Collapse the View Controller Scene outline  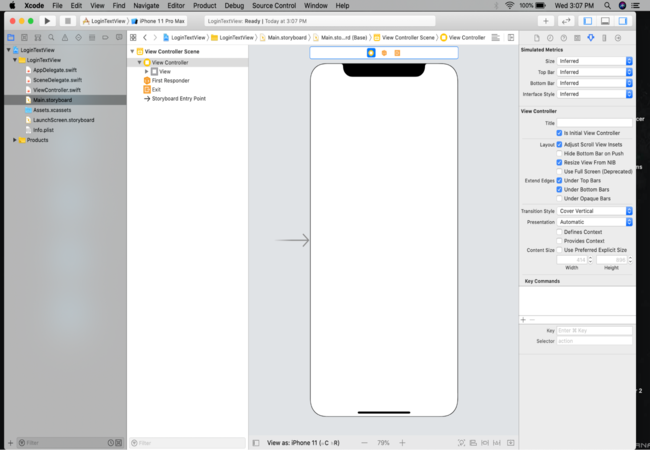click(x=132, y=51)
